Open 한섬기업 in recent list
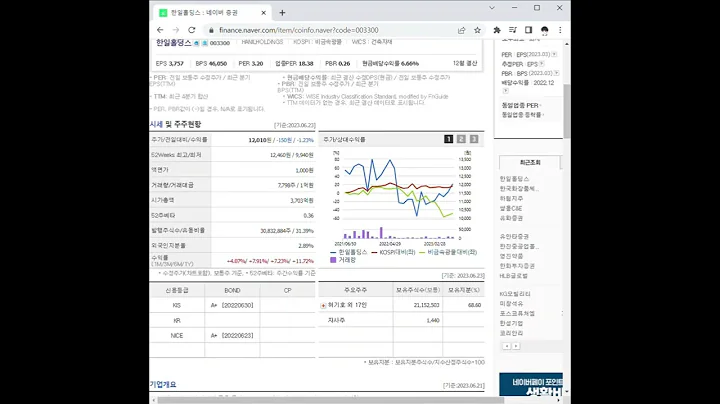This screenshot has height=404, width=720. tap(511, 324)
